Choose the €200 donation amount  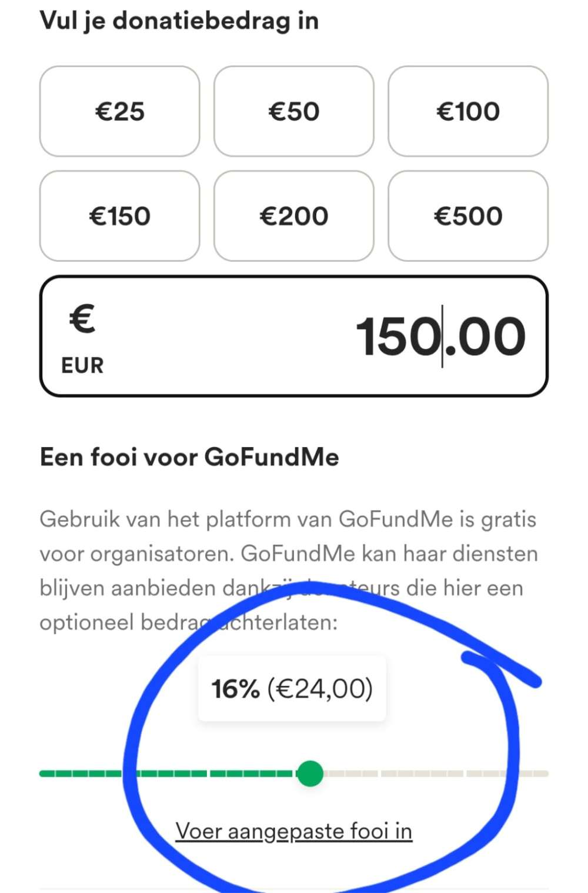pos(294,215)
